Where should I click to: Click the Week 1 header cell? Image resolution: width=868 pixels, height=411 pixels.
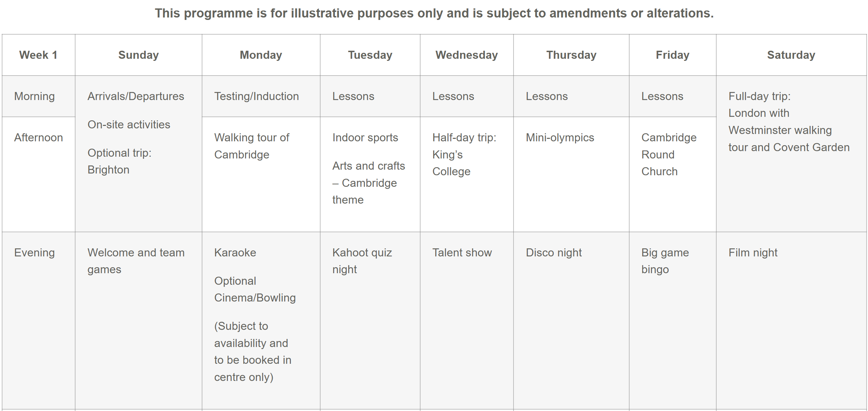[x=38, y=55]
